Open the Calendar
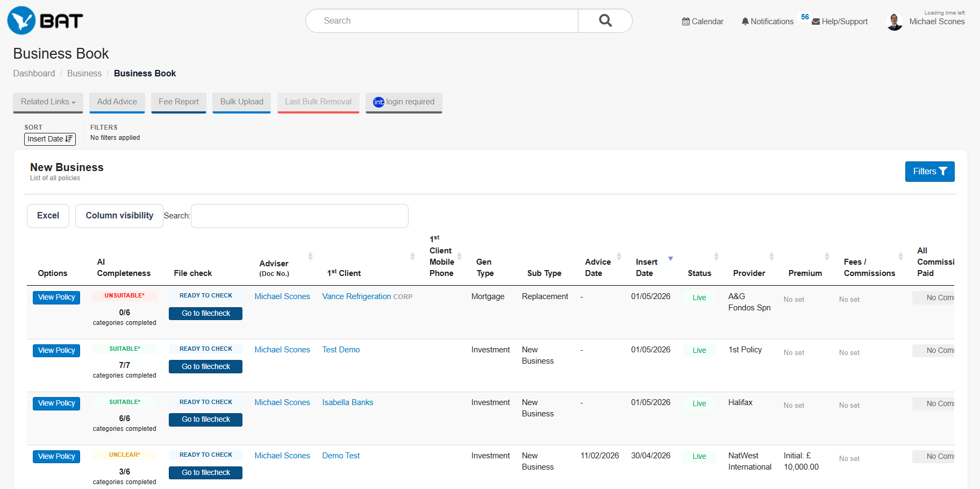The width and height of the screenshot is (980, 489). pyautogui.click(x=703, y=22)
